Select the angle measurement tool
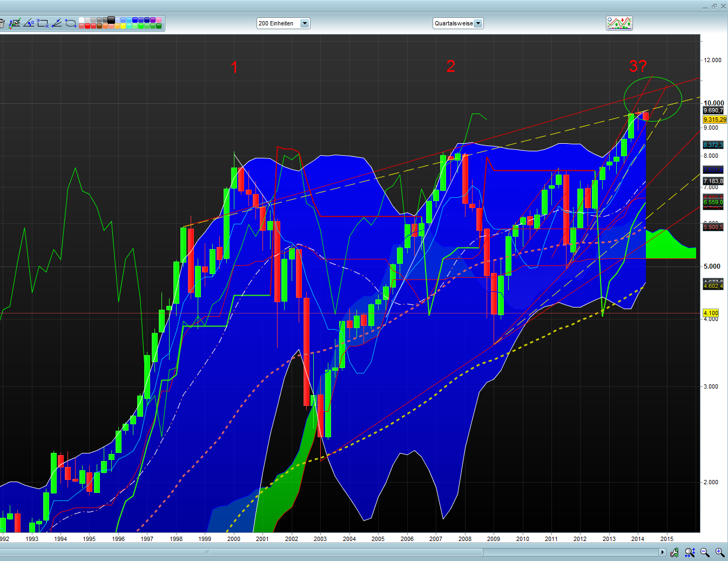728x561 pixels. 29,23
